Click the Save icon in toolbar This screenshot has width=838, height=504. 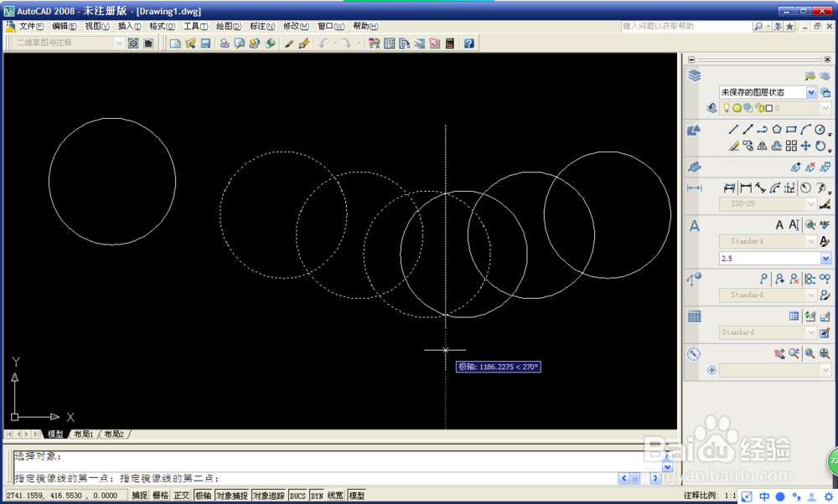click(x=205, y=44)
